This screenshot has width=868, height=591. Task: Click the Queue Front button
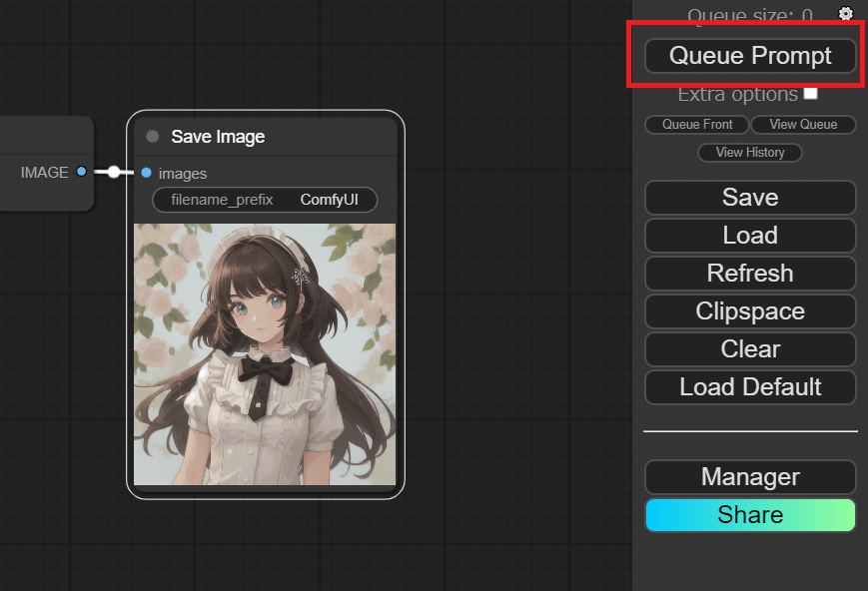tap(697, 125)
